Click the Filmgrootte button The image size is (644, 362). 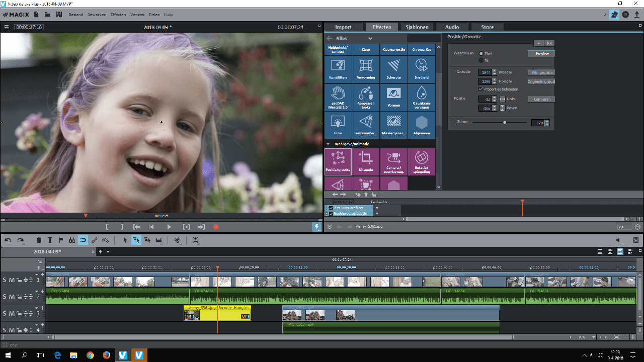coord(541,72)
